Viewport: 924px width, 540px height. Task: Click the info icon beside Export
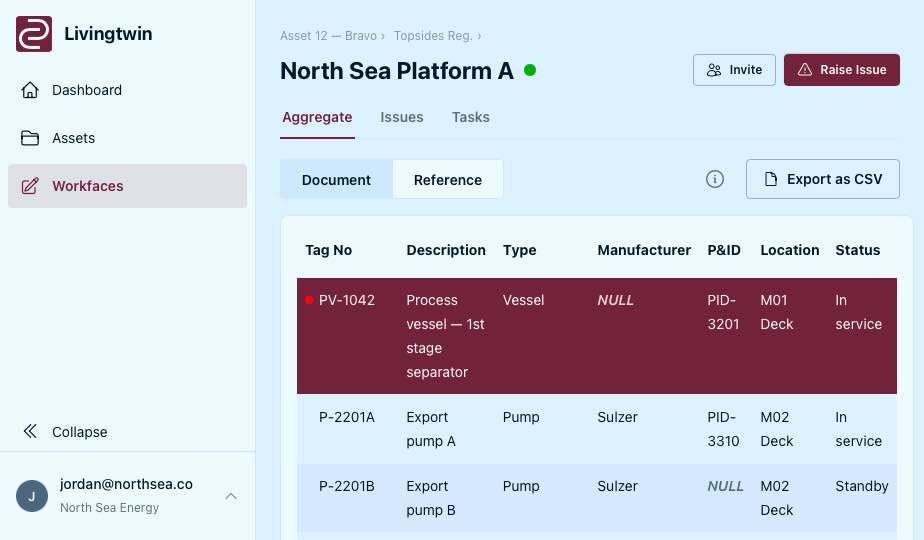(715, 179)
